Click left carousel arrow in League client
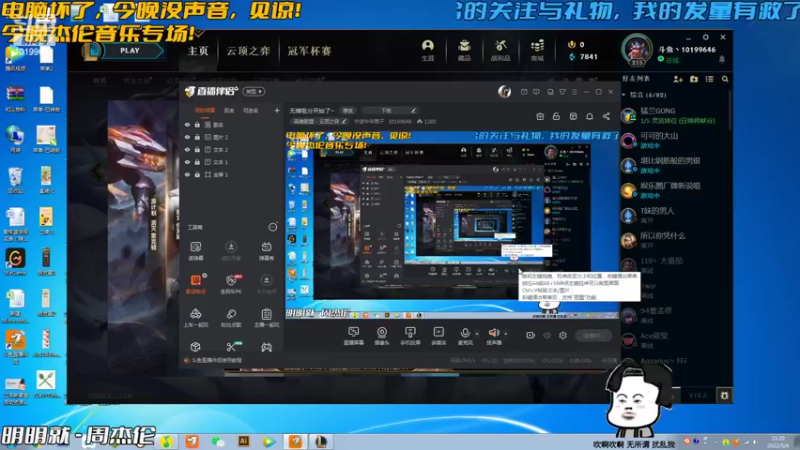This screenshot has width=800, height=450. click(x=97, y=172)
